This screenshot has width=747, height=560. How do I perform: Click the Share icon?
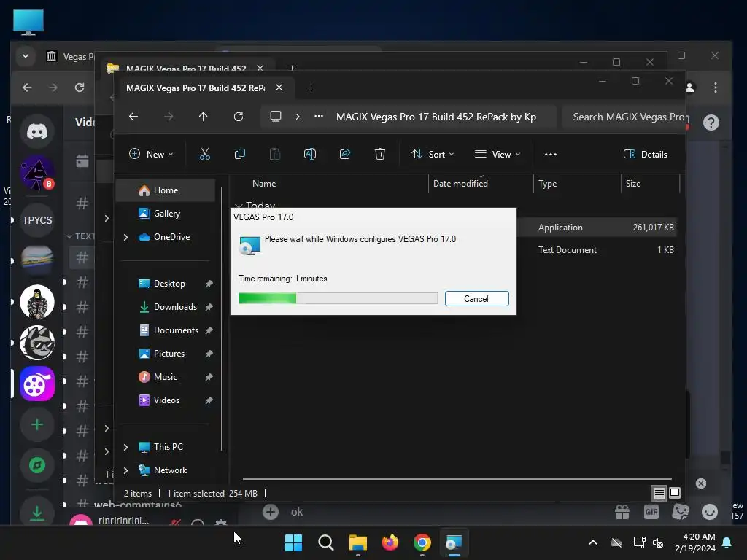pyautogui.click(x=345, y=154)
